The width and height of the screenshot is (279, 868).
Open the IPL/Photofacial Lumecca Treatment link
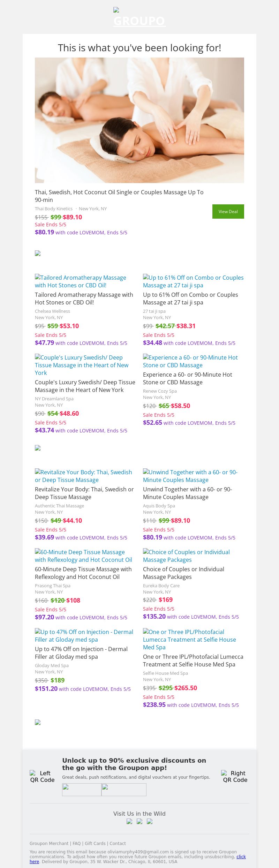click(x=189, y=640)
